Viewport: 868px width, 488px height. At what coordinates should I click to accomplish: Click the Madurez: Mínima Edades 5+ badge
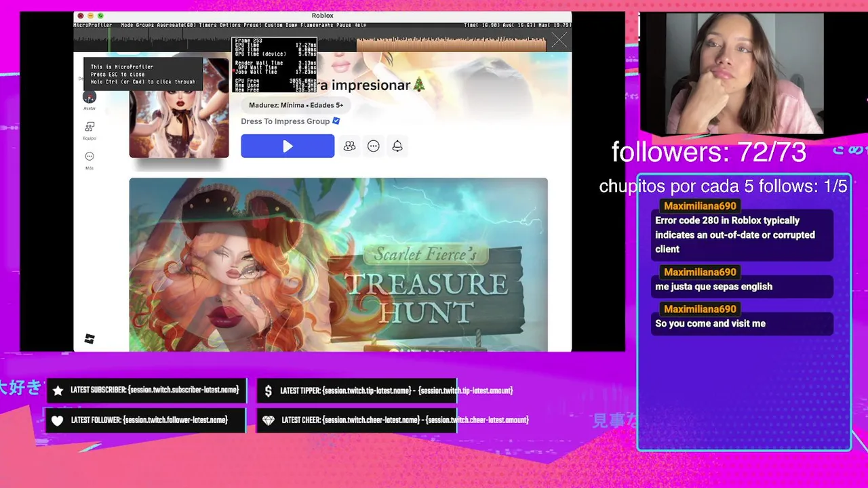[296, 105]
